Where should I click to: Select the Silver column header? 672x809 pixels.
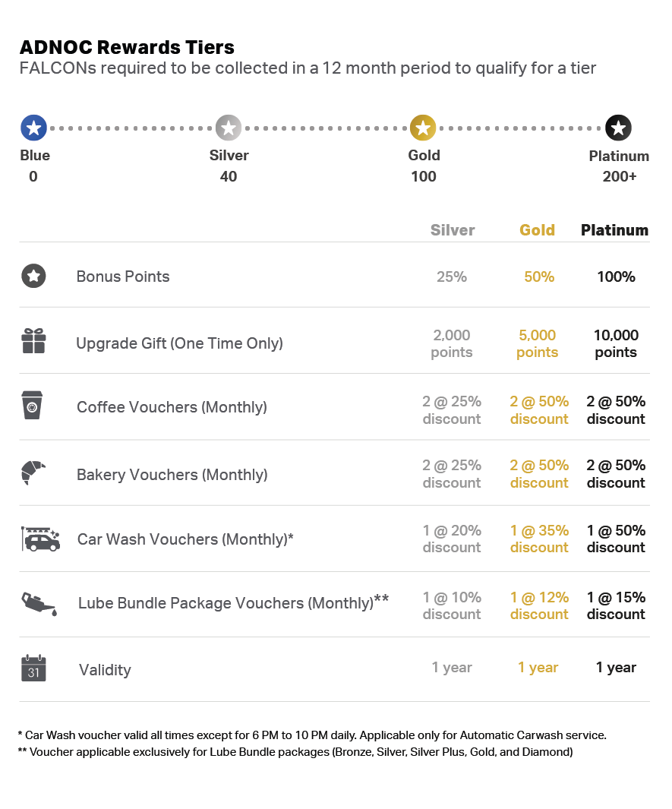[453, 230]
